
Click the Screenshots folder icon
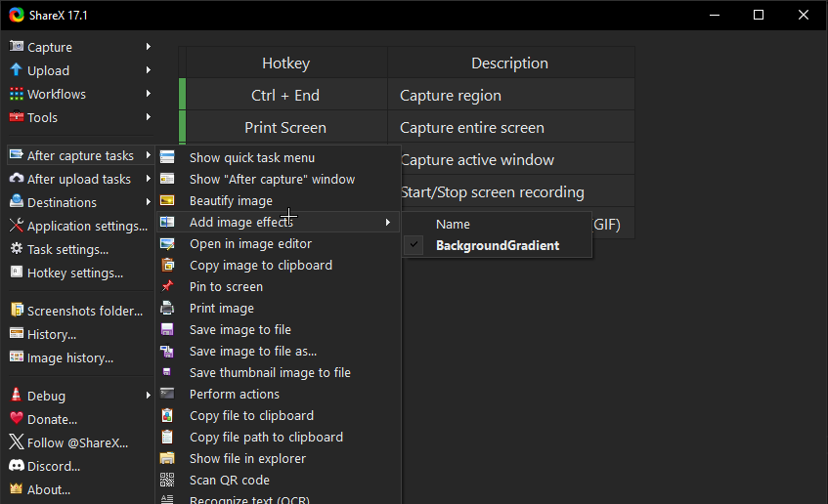pyautogui.click(x=17, y=311)
